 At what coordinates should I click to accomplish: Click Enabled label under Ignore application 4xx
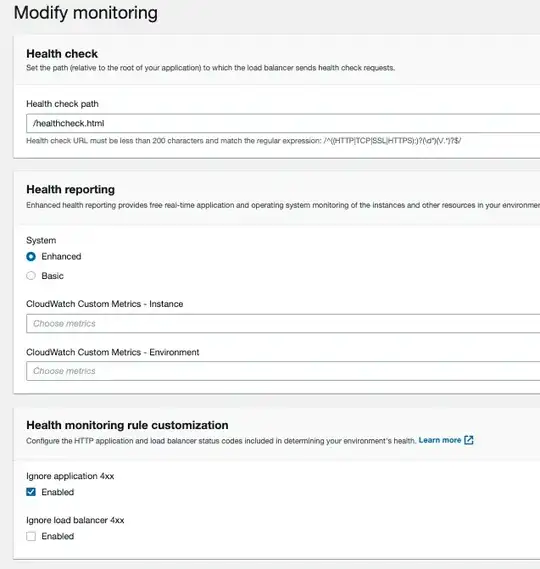click(x=58, y=492)
